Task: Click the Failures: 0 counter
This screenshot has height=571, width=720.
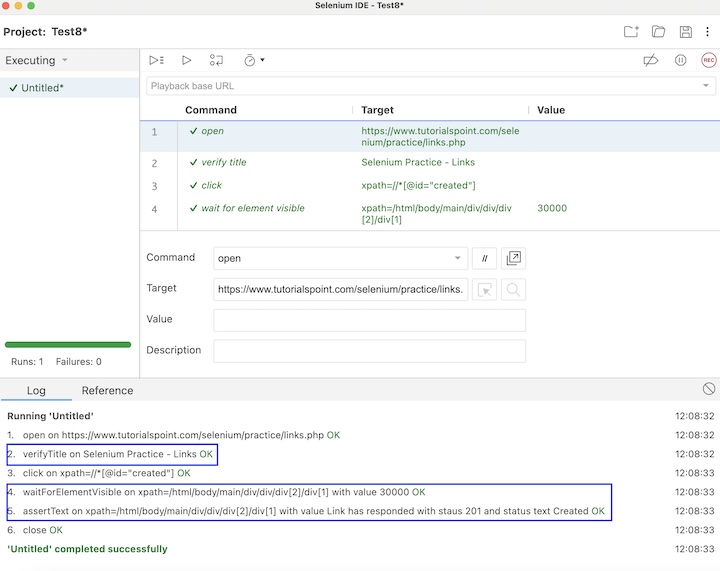Action: point(79,362)
